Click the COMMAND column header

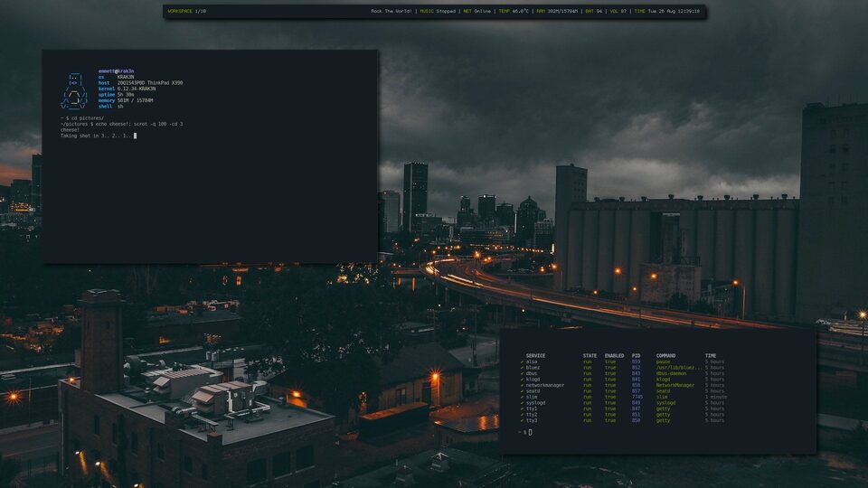665,356
